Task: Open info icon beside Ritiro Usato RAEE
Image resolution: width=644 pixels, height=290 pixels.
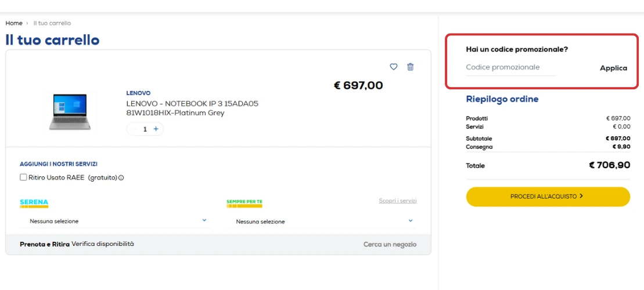Action: click(x=121, y=178)
